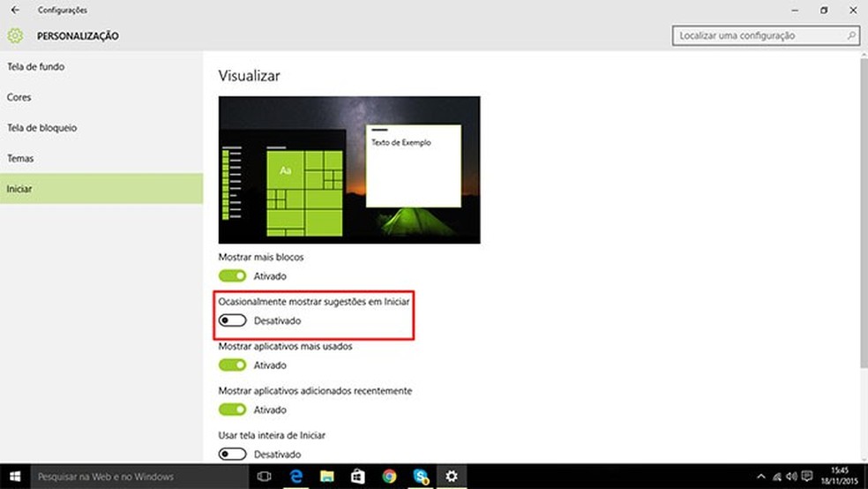
Task: Click the Settings gear icon on the taskbar
Action: tap(452, 477)
